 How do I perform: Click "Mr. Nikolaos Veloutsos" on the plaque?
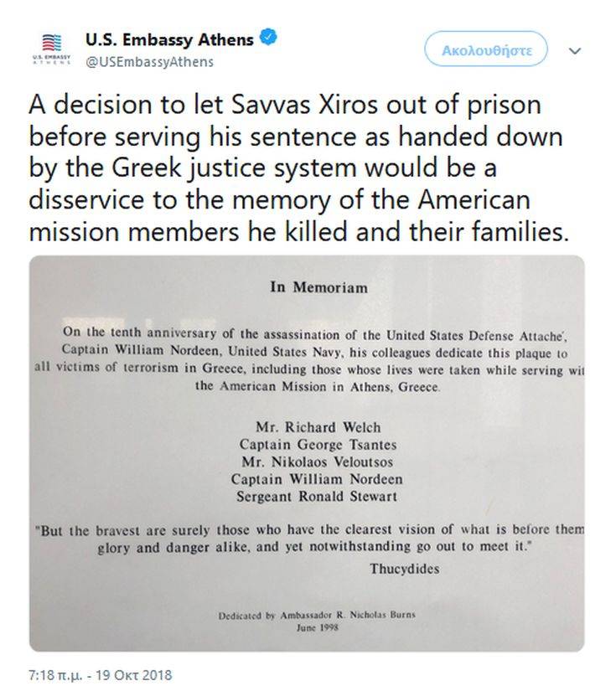(320, 461)
